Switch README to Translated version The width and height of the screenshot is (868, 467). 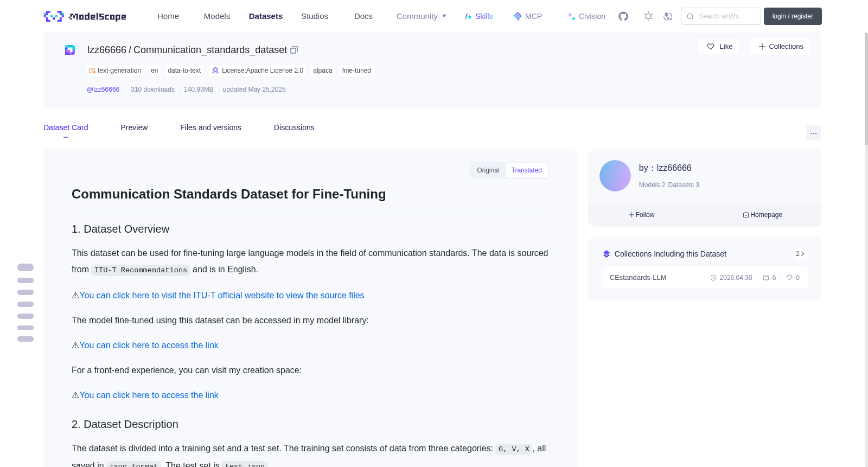pyautogui.click(x=527, y=170)
